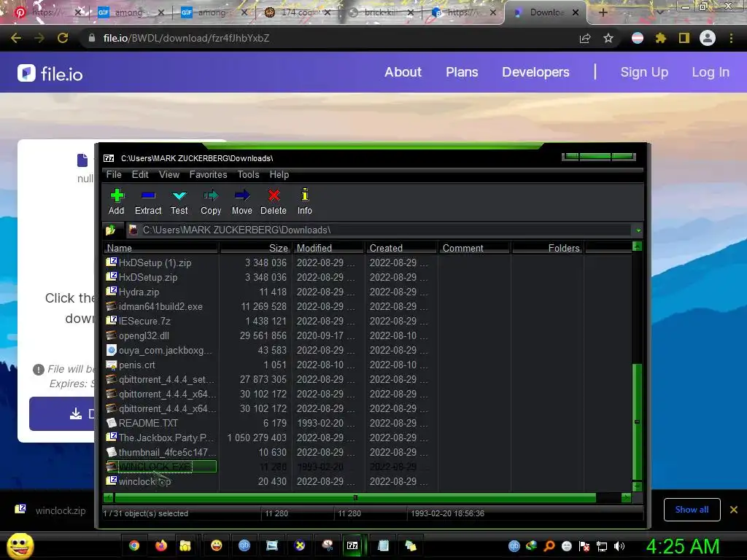Open Chrome from the taskbar
This screenshot has width=747, height=560.
pyautogui.click(x=134, y=545)
